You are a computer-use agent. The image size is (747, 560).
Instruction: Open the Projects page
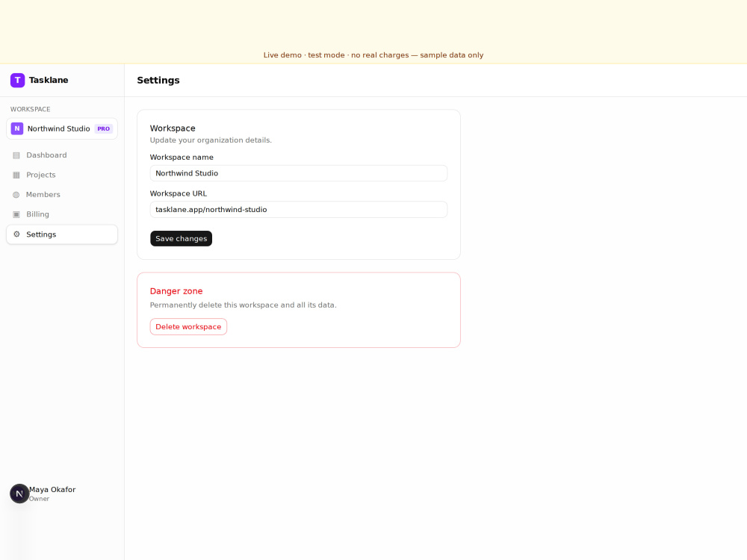pos(62,175)
